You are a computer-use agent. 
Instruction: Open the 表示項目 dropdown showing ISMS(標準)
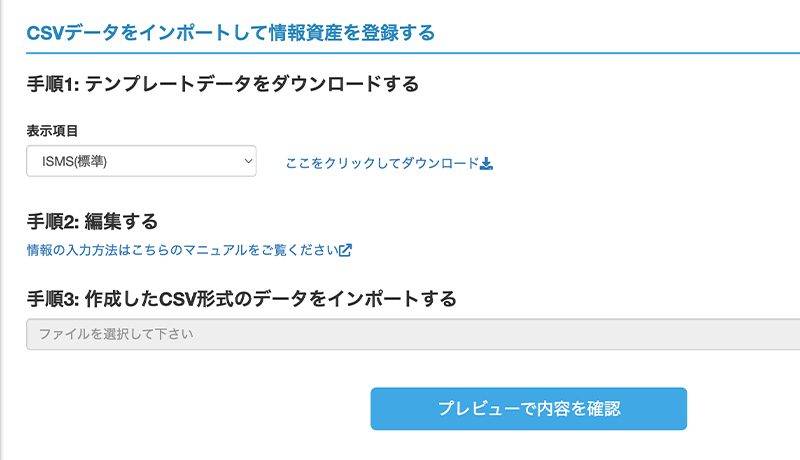coord(141,161)
